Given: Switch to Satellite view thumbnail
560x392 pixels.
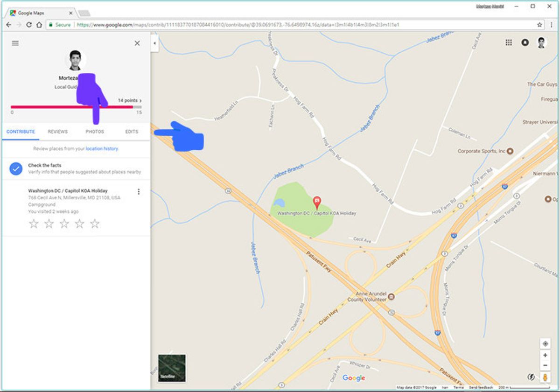Looking at the screenshot, I should (x=172, y=368).
